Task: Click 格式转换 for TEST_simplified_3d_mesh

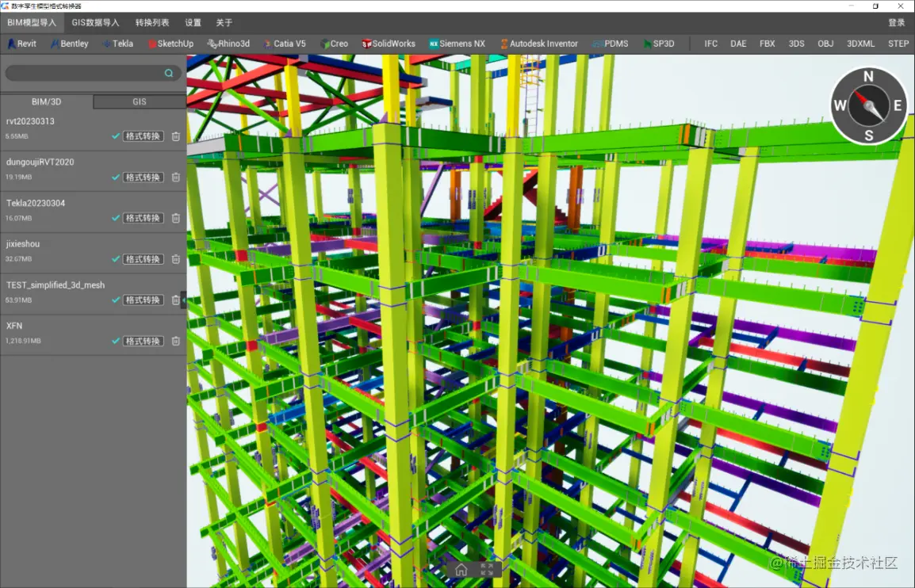Action: [x=143, y=300]
